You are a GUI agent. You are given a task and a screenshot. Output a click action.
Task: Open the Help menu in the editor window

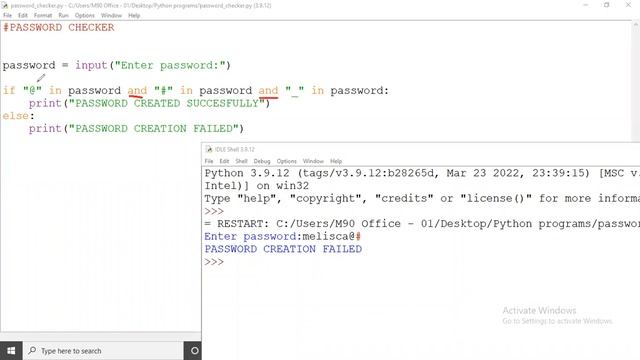pos(134,16)
